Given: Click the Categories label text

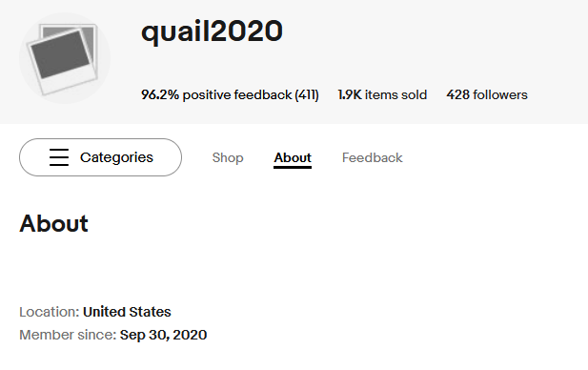Looking at the screenshot, I should (x=116, y=157).
